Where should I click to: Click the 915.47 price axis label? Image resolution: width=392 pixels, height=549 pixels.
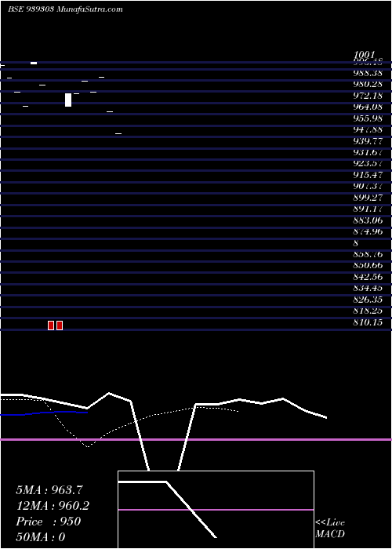pyautogui.click(x=368, y=175)
